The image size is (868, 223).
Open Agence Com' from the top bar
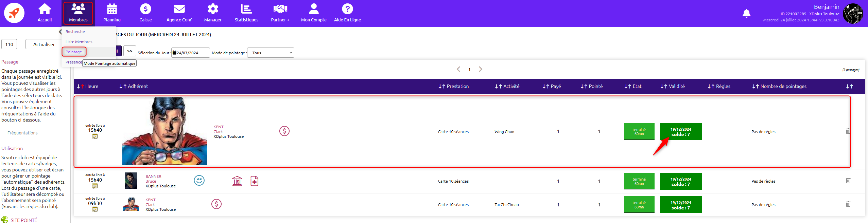[x=179, y=13]
